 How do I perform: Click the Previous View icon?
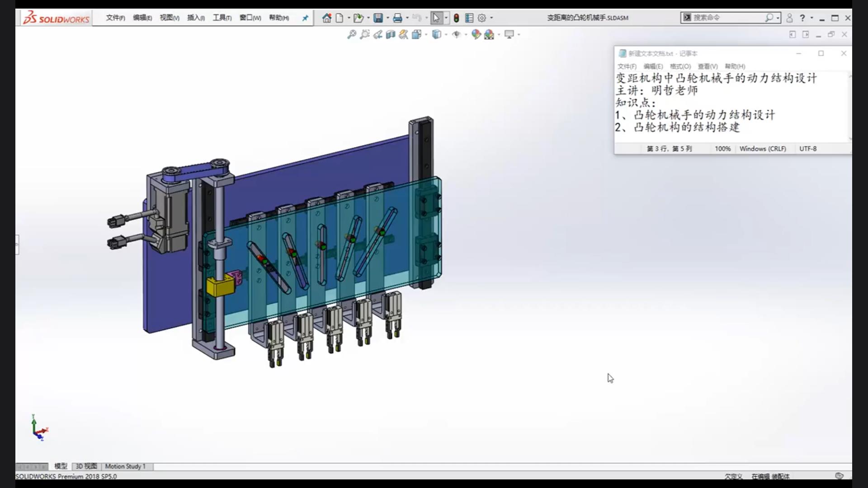(377, 34)
